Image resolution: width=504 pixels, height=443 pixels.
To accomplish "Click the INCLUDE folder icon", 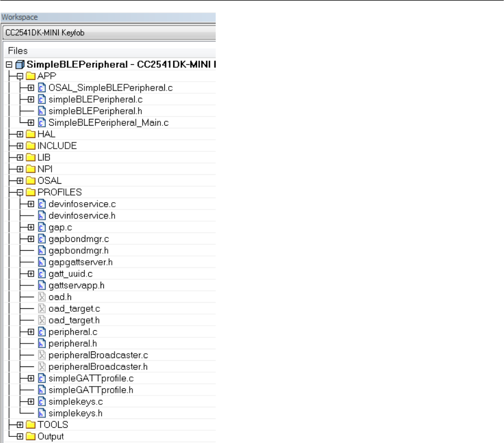I will click(x=31, y=146).
